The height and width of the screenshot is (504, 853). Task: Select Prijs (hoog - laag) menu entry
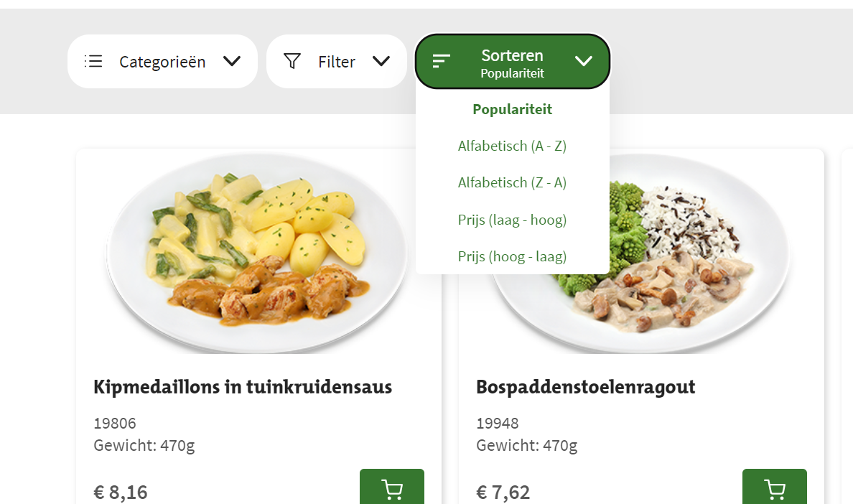click(512, 256)
